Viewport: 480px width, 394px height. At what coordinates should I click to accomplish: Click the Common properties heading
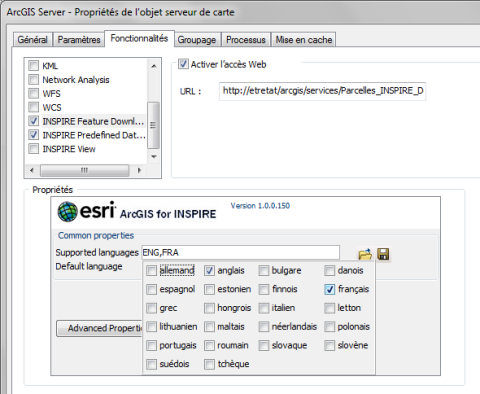[96, 235]
